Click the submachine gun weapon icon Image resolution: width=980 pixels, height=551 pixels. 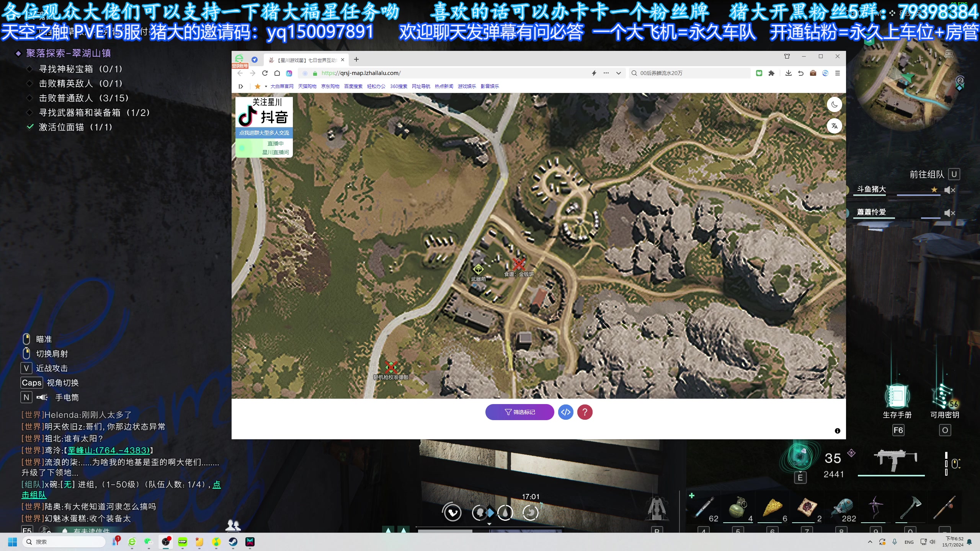click(895, 460)
